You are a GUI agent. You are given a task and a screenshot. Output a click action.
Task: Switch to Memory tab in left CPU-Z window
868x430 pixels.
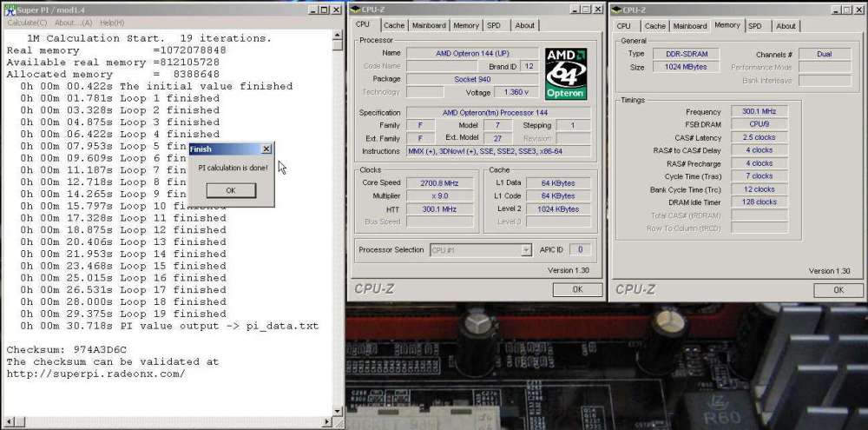click(x=466, y=25)
